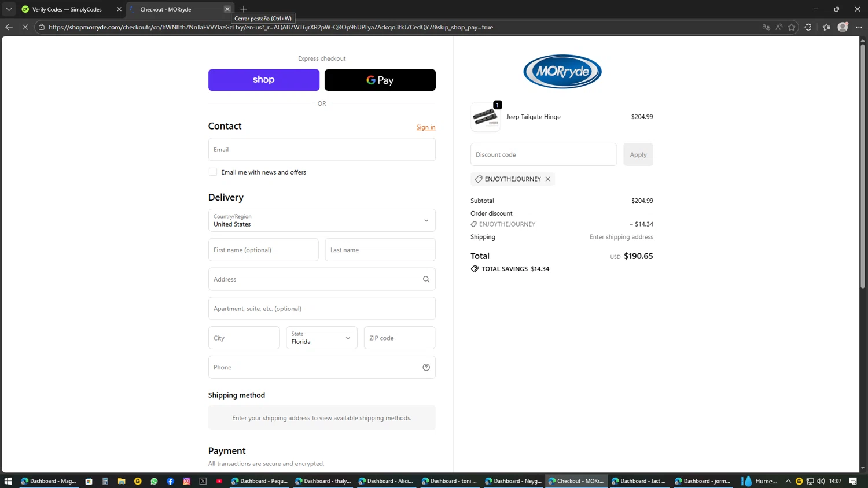
Task: Click the Email input field
Action: click(322, 149)
